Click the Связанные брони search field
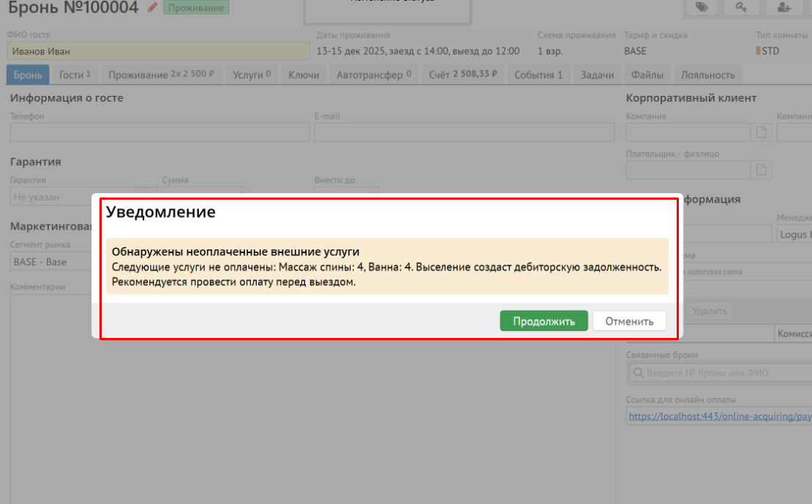The width and height of the screenshot is (812, 504). [719, 373]
